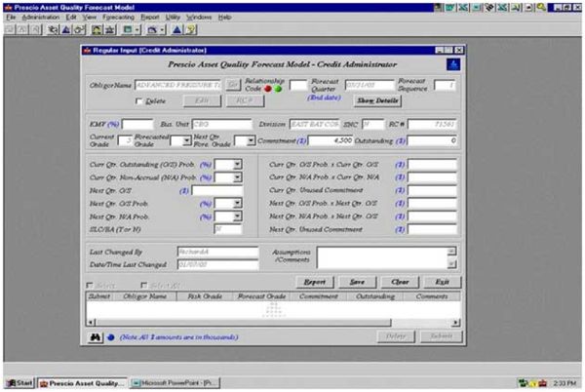Click the leftmost Office shortcut bar icon
Image resolution: width=585 pixels, height=392 pixels.
coord(439,8)
